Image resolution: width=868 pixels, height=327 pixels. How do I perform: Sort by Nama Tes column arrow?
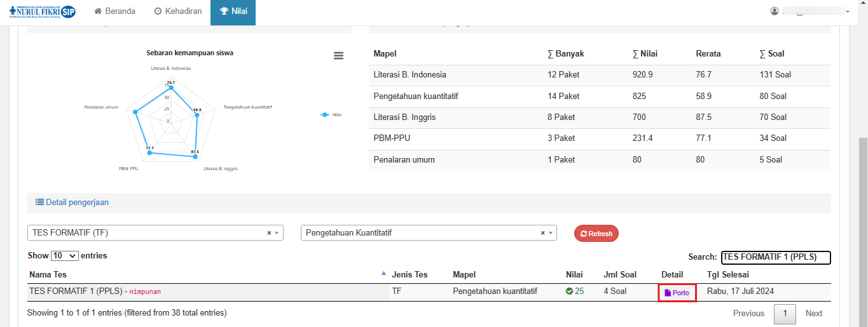click(x=383, y=274)
